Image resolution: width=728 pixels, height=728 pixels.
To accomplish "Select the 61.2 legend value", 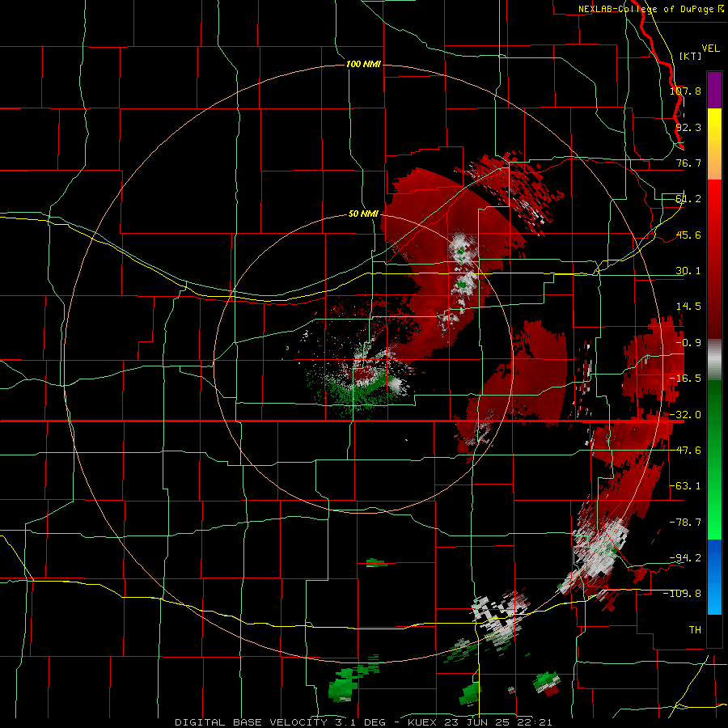I will coord(688,199).
